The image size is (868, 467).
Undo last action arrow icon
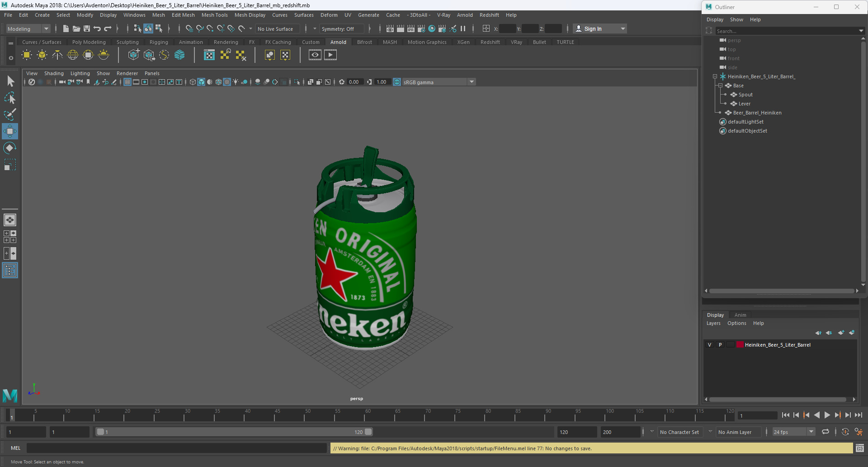coord(97,29)
